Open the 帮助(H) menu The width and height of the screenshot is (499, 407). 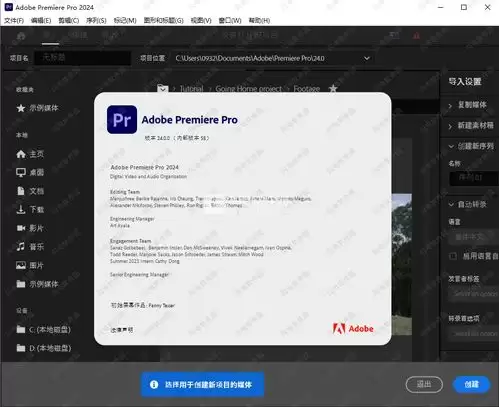click(259, 21)
